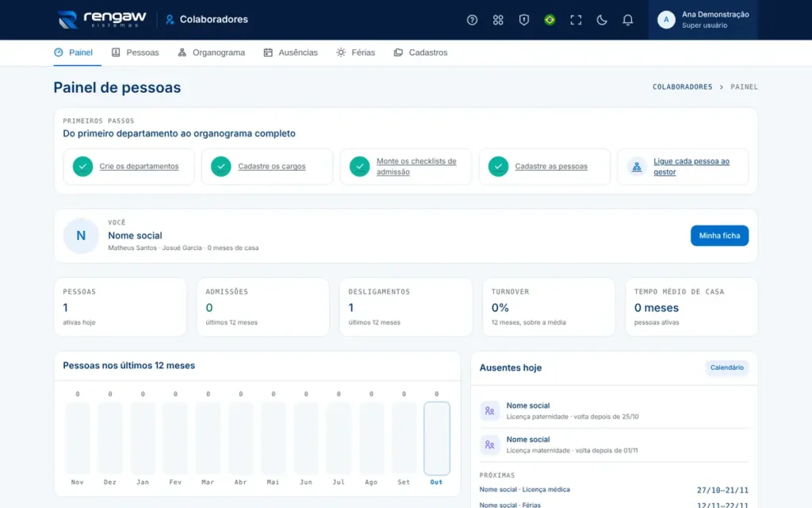Viewport: 812px width, 508px height.
Task: Open Nome social Licença paternidade entry
Action: click(x=615, y=410)
